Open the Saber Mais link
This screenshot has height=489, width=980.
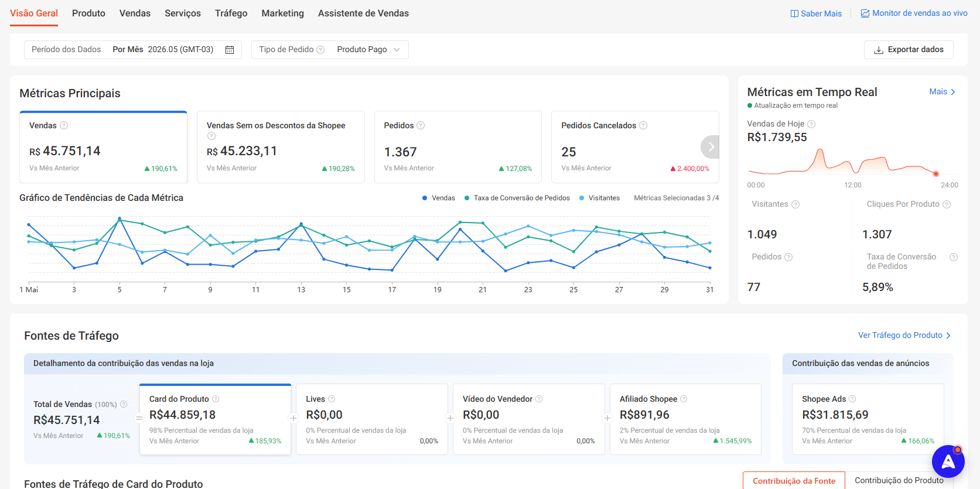click(x=816, y=13)
